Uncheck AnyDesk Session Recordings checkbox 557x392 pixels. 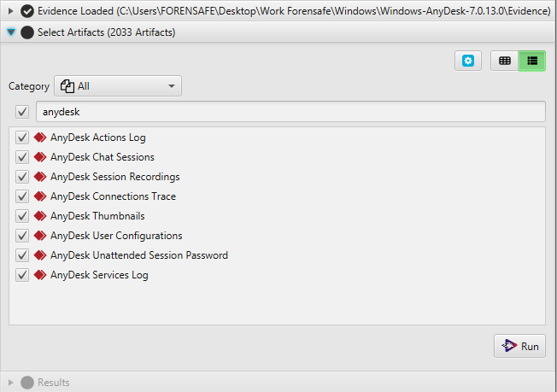pos(22,177)
